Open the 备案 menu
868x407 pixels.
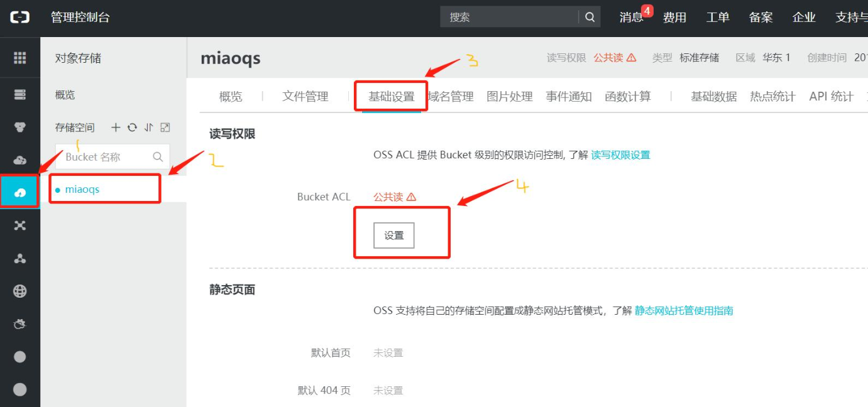pyautogui.click(x=761, y=18)
